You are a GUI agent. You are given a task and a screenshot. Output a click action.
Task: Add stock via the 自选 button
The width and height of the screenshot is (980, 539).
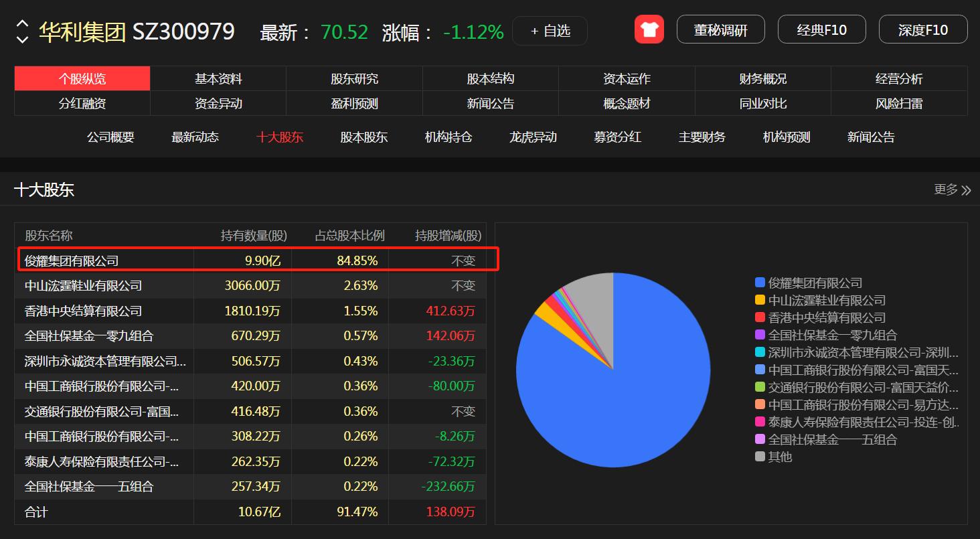[550, 31]
